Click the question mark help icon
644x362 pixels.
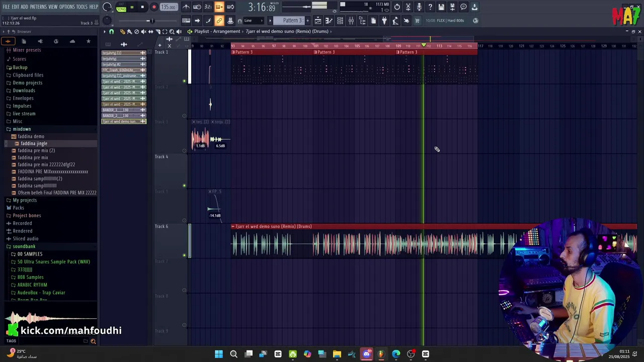pyautogui.click(x=430, y=7)
